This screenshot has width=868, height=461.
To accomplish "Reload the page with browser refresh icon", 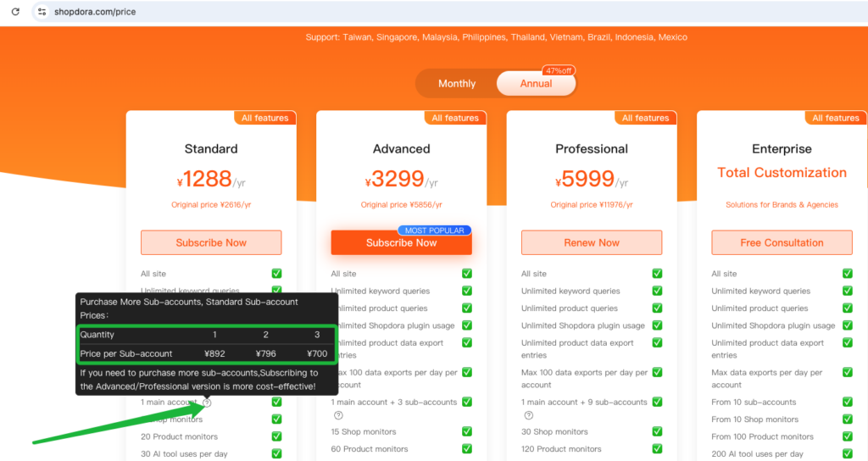I will pos(15,12).
